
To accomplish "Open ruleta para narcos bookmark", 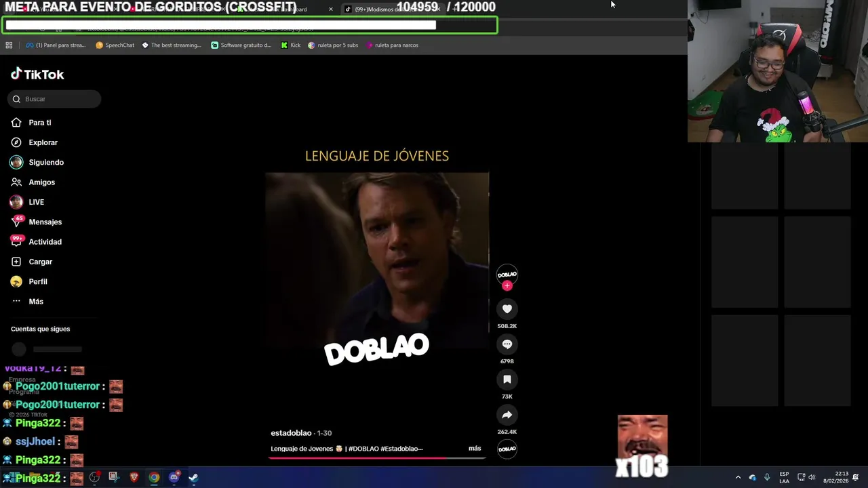I will coord(392,45).
